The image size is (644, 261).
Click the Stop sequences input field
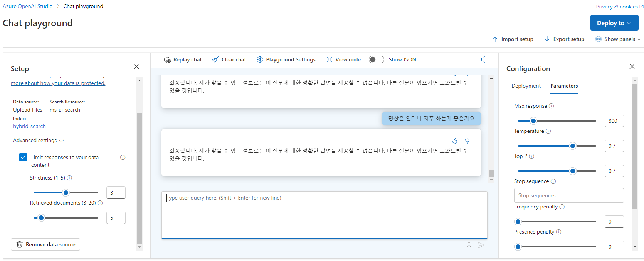pos(569,195)
